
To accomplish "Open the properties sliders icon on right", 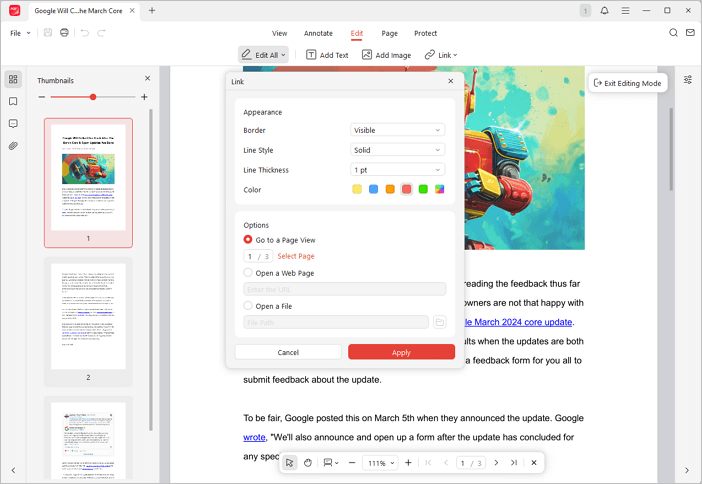I will tap(688, 80).
